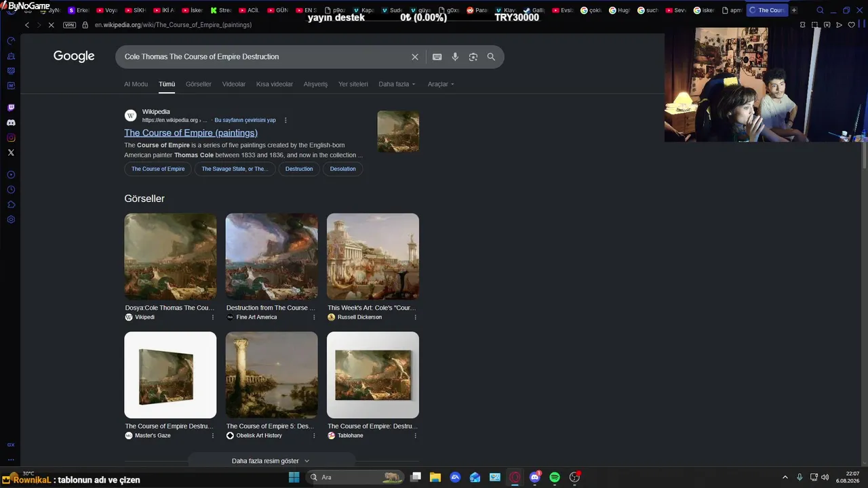Open the options menu for the Vikipedi image

[x=213, y=317]
